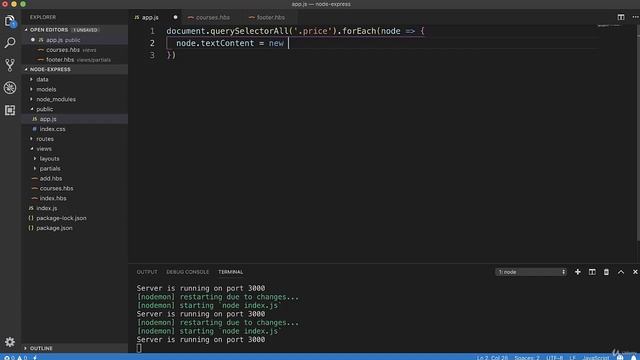Screen dimensions: 640x360
Task: Split the terminal panel
Action: (592, 272)
